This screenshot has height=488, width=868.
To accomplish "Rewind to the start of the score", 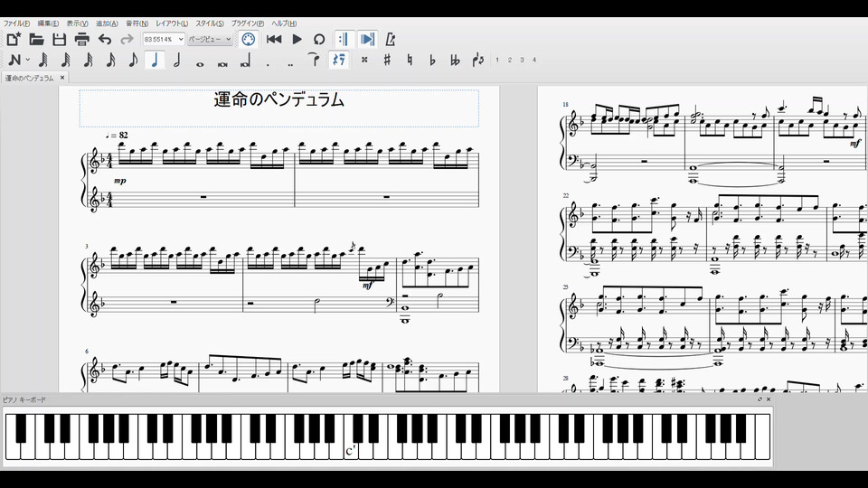I will [x=274, y=39].
